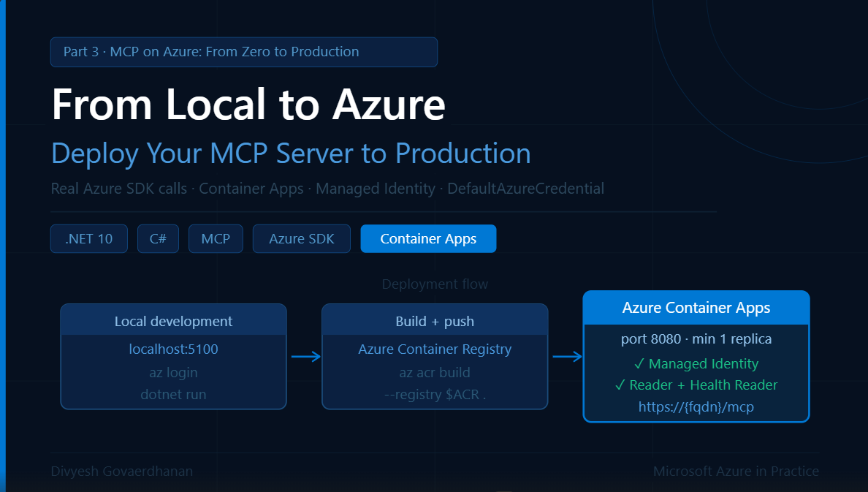Image resolution: width=868 pixels, height=492 pixels.
Task: Click the 'Build + push' card header
Action: click(435, 320)
